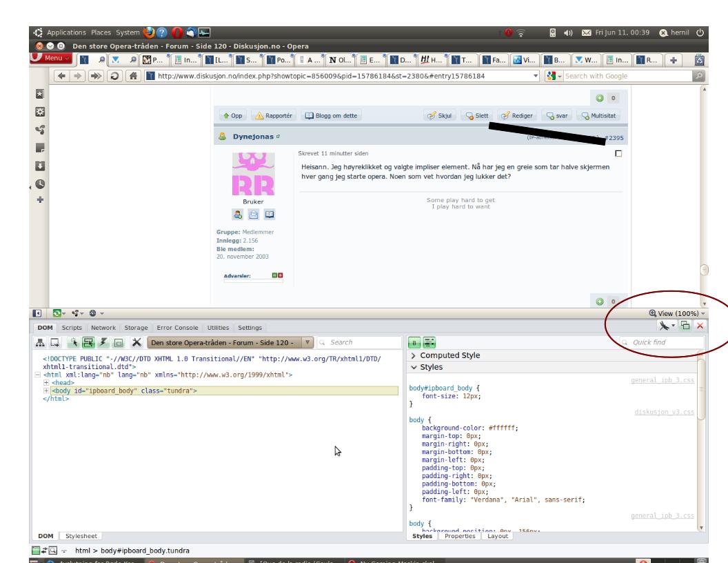Add a panel with sidebar plus icon

click(x=40, y=200)
